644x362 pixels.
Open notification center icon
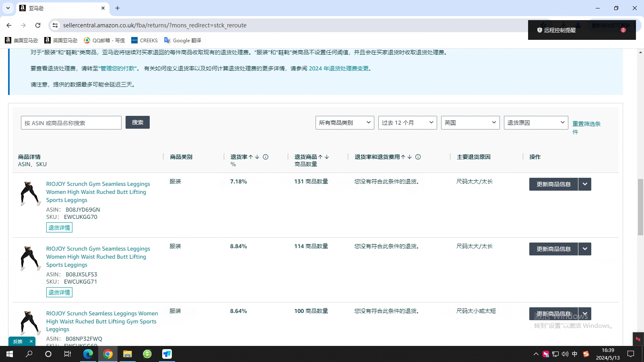[631, 354]
